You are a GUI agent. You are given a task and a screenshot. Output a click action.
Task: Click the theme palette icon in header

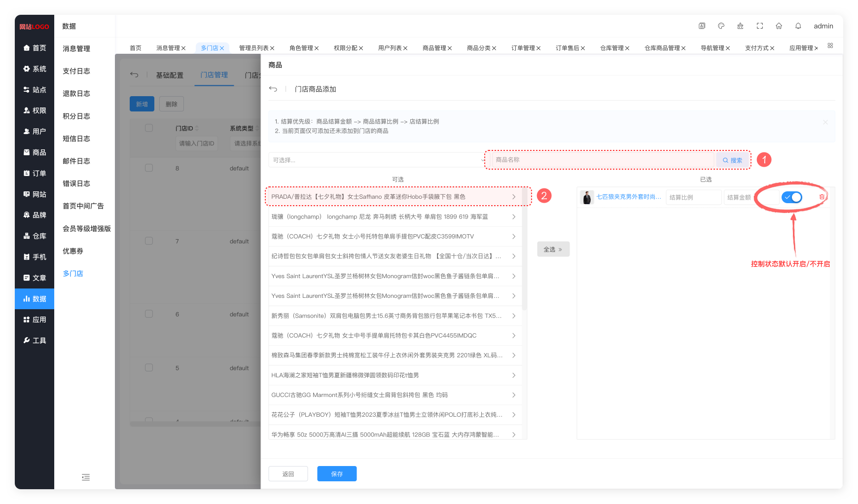pyautogui.click(x=721, y=26)
